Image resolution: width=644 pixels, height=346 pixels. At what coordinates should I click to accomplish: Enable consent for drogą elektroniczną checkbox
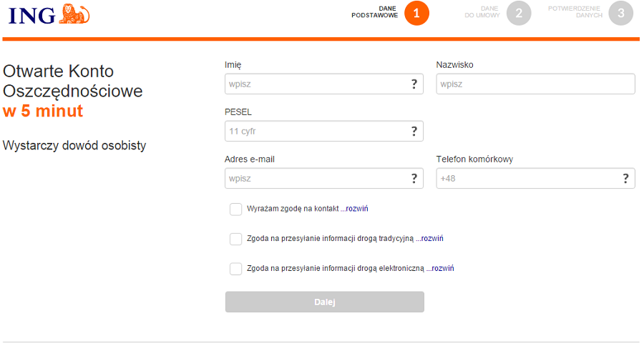tap(235, 269)
